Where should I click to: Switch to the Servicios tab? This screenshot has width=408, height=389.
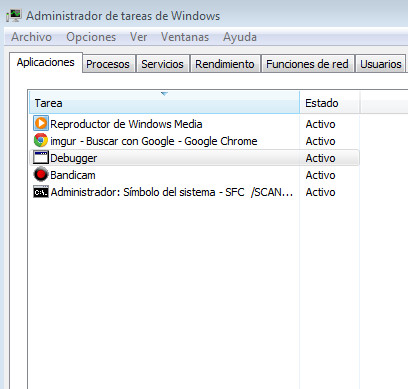tap(162, 64)
